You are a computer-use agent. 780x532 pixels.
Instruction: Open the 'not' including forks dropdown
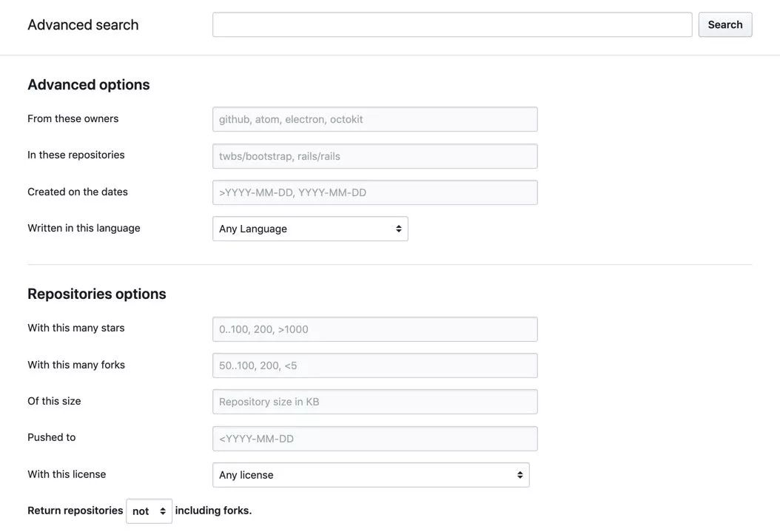[x=149, y=511]
